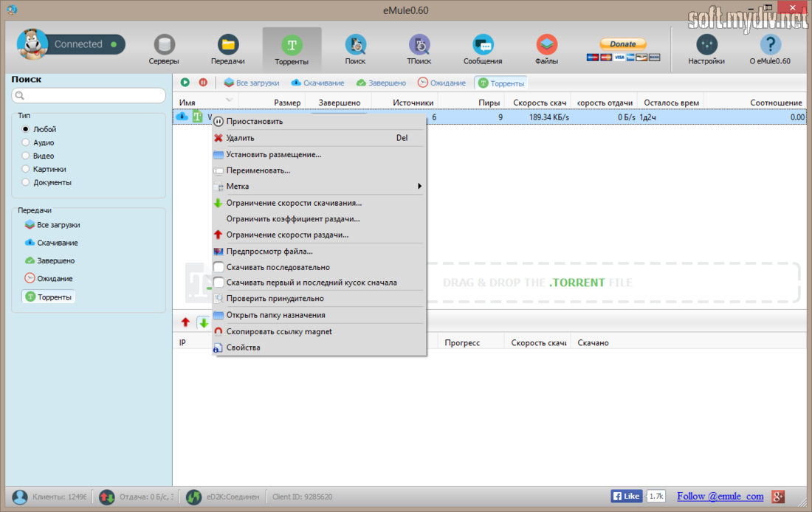Click the green download arrow in the peers pane
The height and width of the screenshot is (512, 812).
(x=204, y=322)
